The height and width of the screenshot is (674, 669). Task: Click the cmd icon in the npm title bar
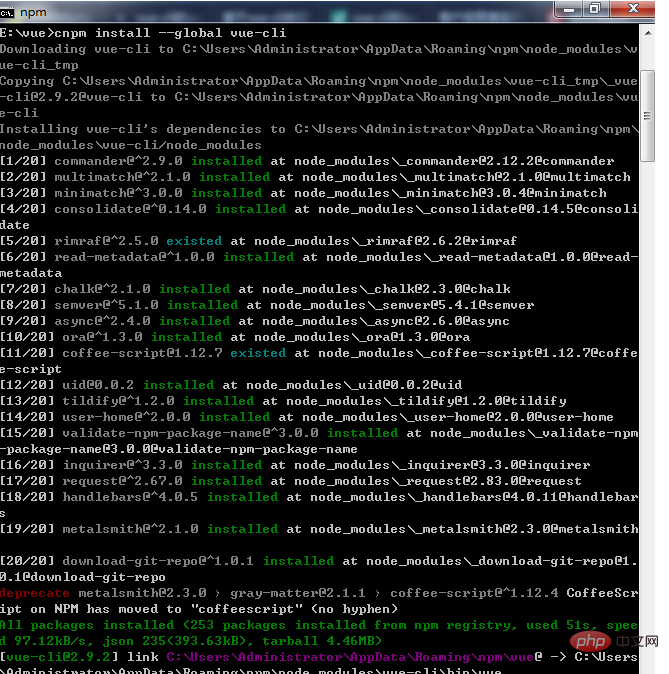(7, 12)
